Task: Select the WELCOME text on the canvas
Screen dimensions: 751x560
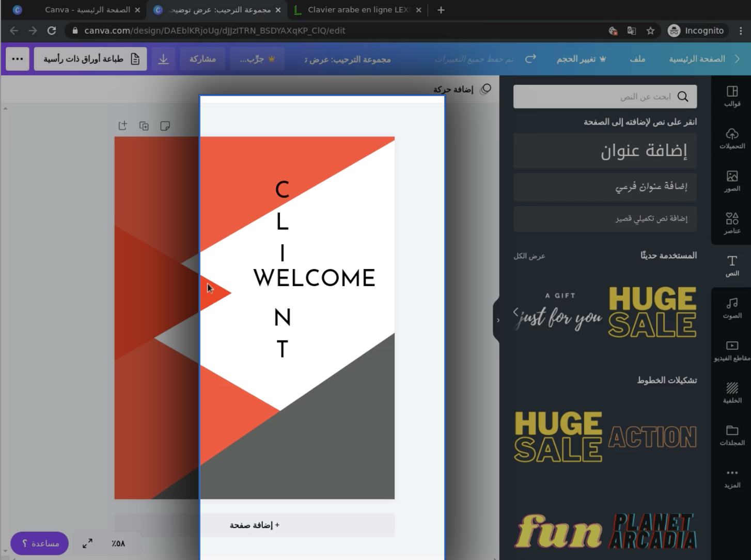Action: pyautogui.click(x=314, y=278)
